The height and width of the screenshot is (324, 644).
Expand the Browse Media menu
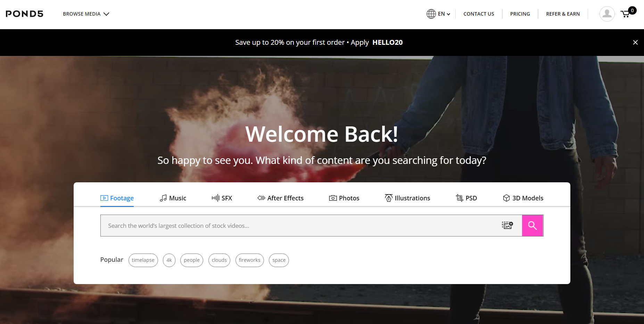point(86,14)
